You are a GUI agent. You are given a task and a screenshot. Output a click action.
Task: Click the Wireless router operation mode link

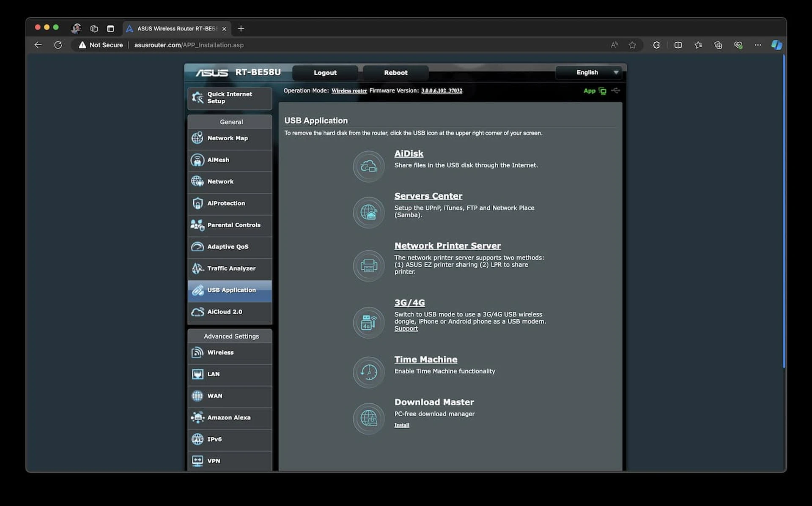pyautogui.click(x=349, y=91)
